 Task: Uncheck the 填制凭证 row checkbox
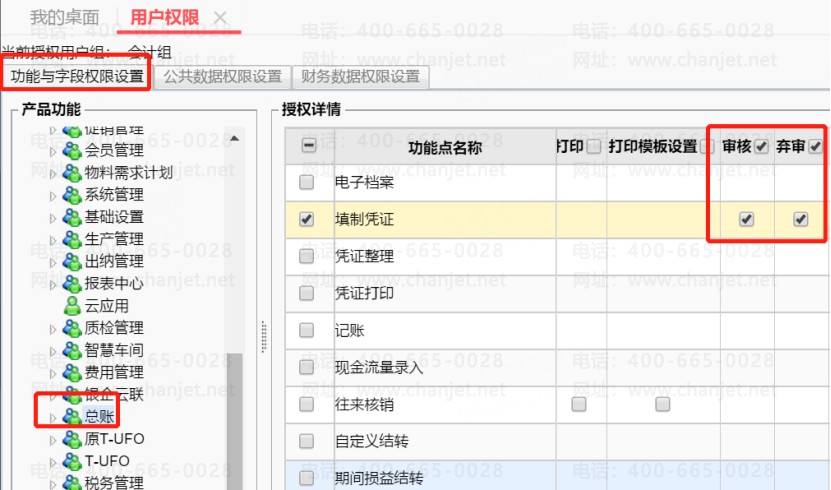(x=307, y=219)
